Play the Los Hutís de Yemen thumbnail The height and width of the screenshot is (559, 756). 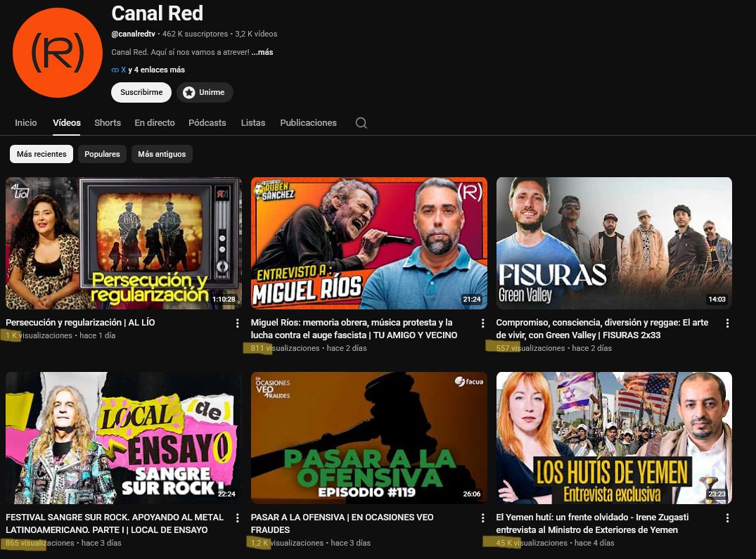[x=614, y=438]
